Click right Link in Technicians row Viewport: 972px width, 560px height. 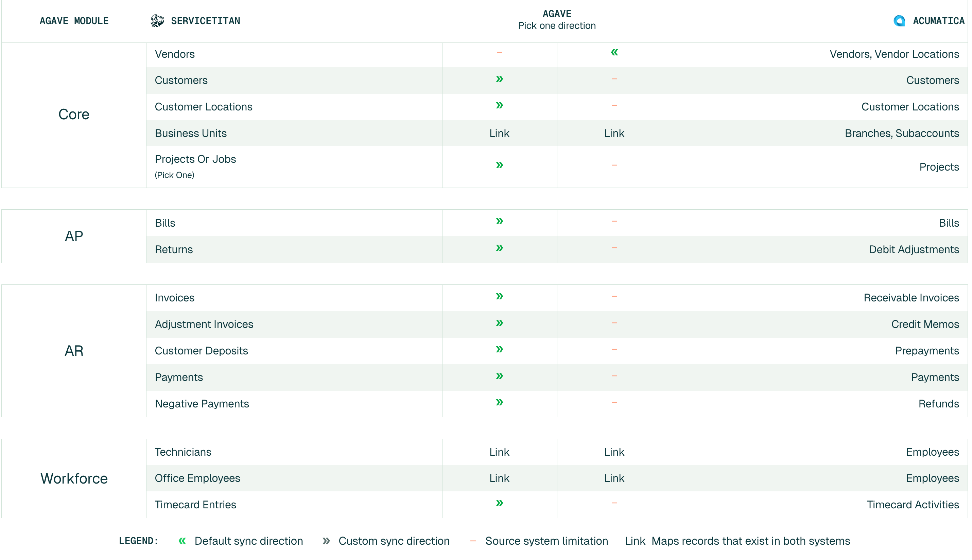(x=614, y=452)
